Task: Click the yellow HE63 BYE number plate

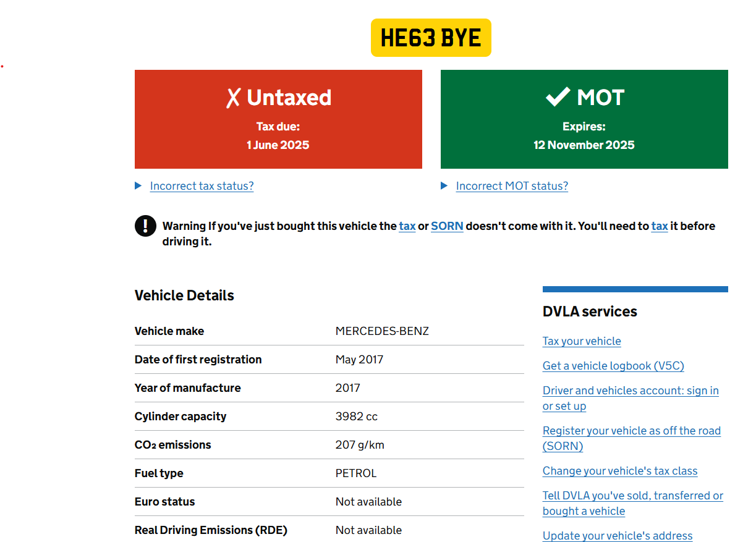Action: click(431, 38)
